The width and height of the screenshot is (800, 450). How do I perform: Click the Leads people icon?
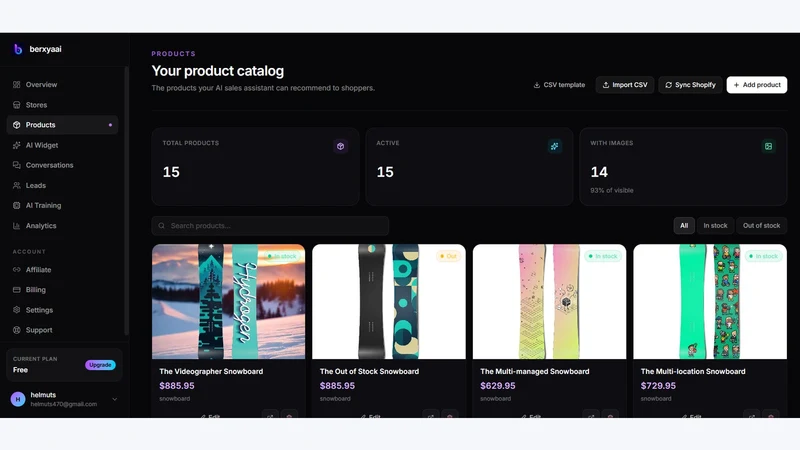(16, 186)
